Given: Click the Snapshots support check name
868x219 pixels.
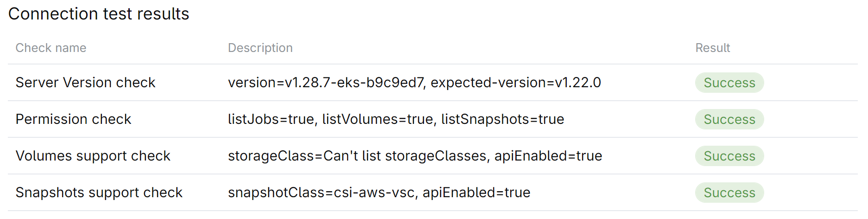Looking at the screenshot, I should [x=99, y=193].
